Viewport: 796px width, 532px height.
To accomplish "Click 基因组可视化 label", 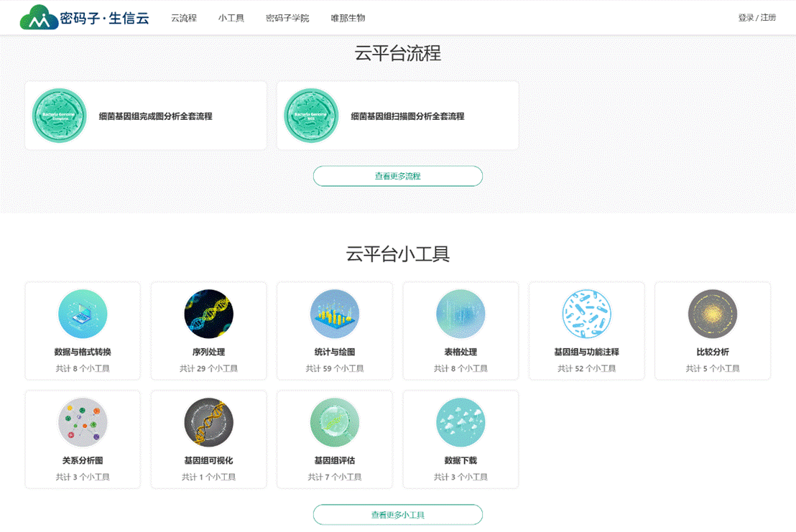I will point(208,460).
